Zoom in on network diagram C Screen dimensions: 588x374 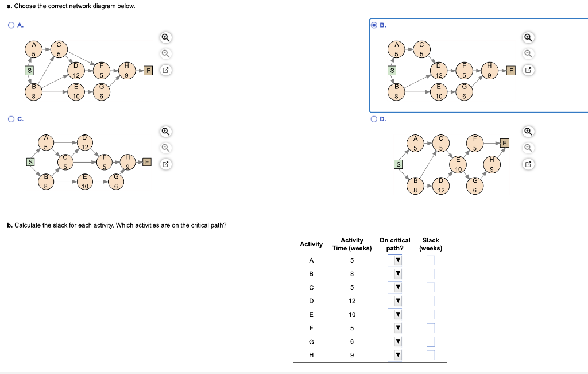(x=166, y=132)
